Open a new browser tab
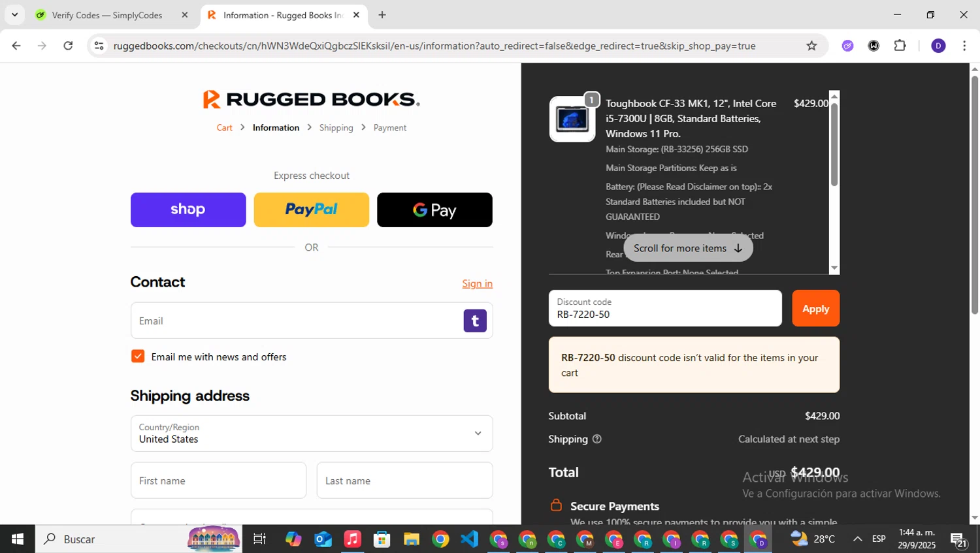The width and height of the screenshot is (980, 553). (382, 15)
